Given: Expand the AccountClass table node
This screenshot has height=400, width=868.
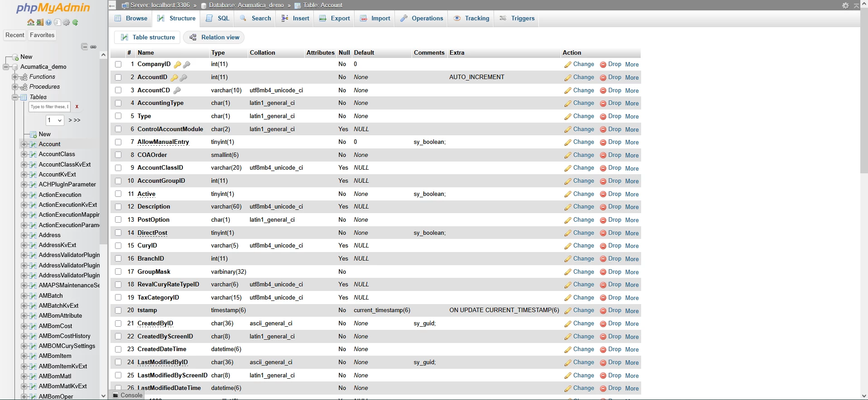Looking at the screenshot, I should click(24, 154).
